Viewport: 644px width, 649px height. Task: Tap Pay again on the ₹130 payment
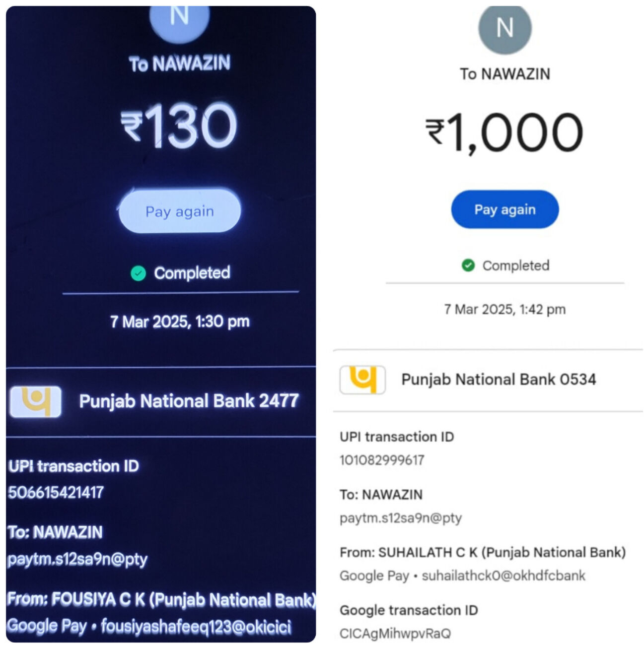coord(180,211)
